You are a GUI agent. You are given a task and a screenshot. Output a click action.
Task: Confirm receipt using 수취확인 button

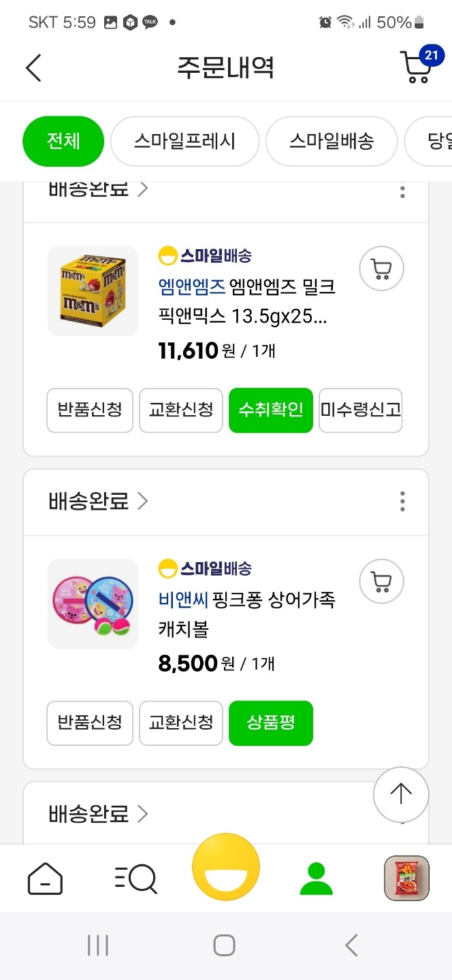pyautogui.click(x=271, y=410)
